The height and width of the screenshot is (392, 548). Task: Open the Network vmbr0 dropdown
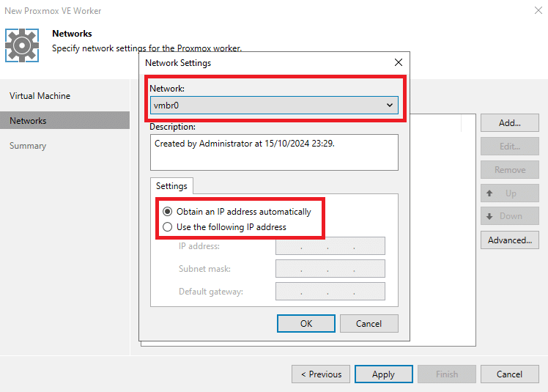[274, 106]
